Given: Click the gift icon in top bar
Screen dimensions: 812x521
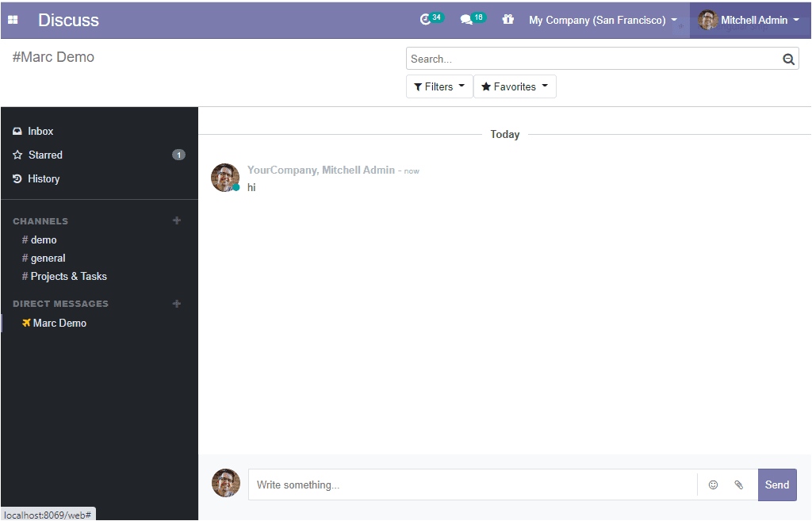Looking at the screenshot, I should click(508, 20).
